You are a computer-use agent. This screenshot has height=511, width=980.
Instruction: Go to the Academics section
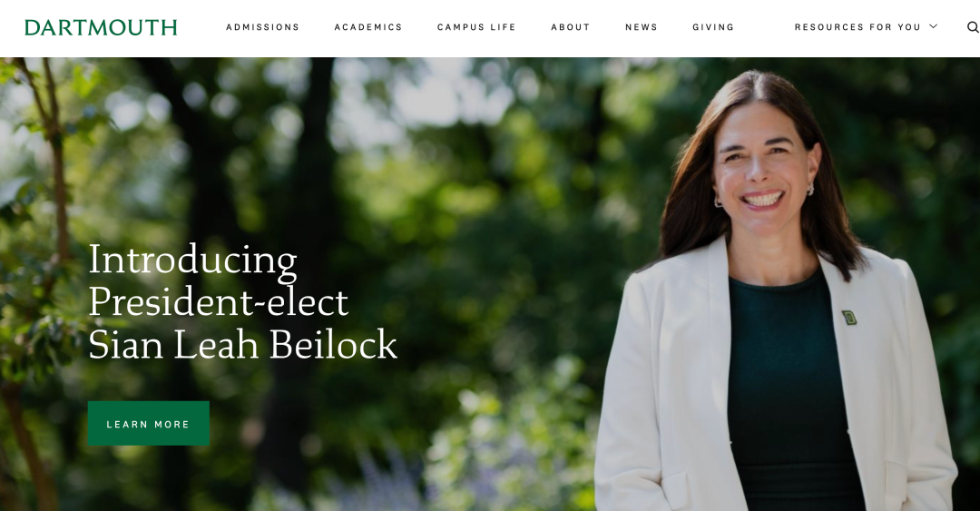(368, 27)
